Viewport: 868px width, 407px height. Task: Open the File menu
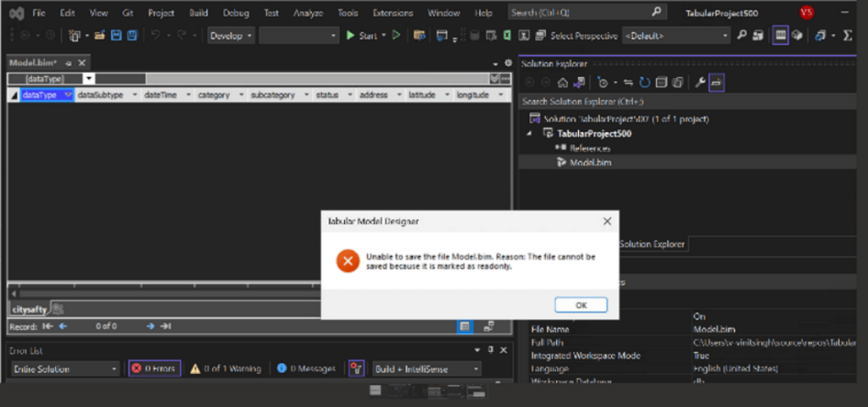[39, 13]
